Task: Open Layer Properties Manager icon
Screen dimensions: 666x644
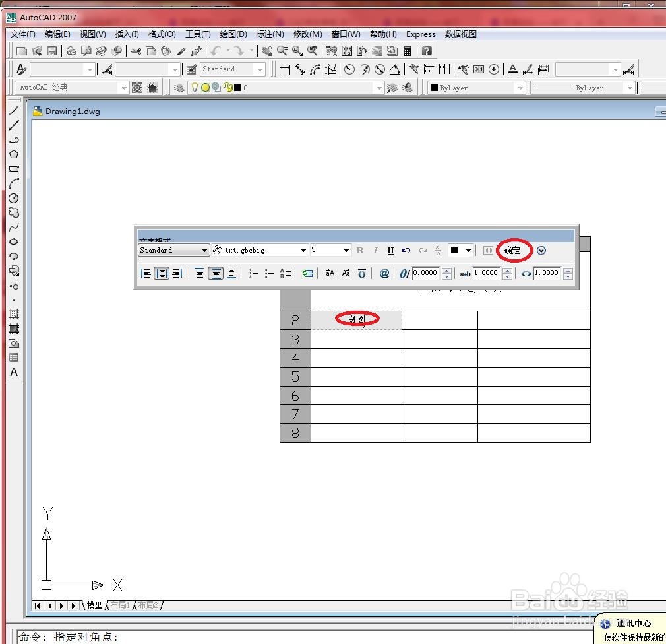Action: [179, 88]
